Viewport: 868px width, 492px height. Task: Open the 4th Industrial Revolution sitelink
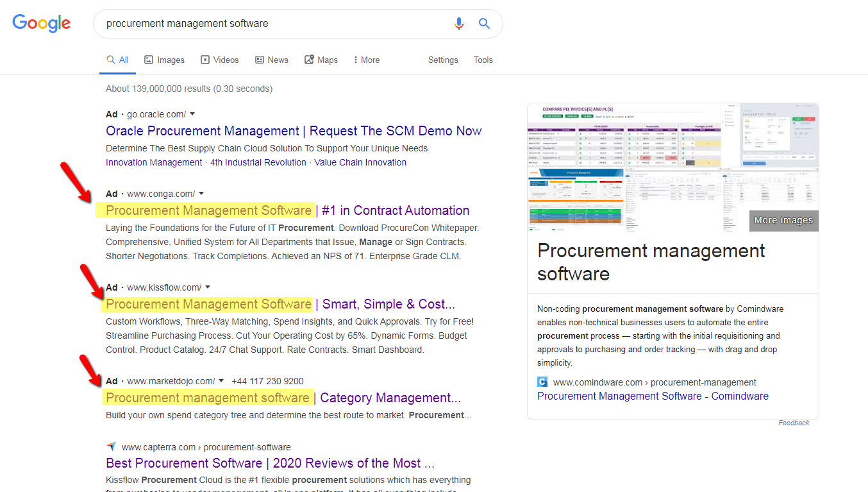coord(258,162)
